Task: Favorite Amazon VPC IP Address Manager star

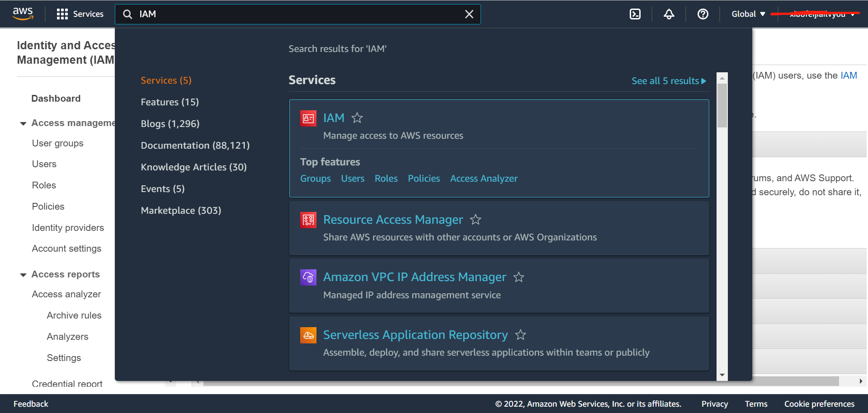Action: [519, 277]
